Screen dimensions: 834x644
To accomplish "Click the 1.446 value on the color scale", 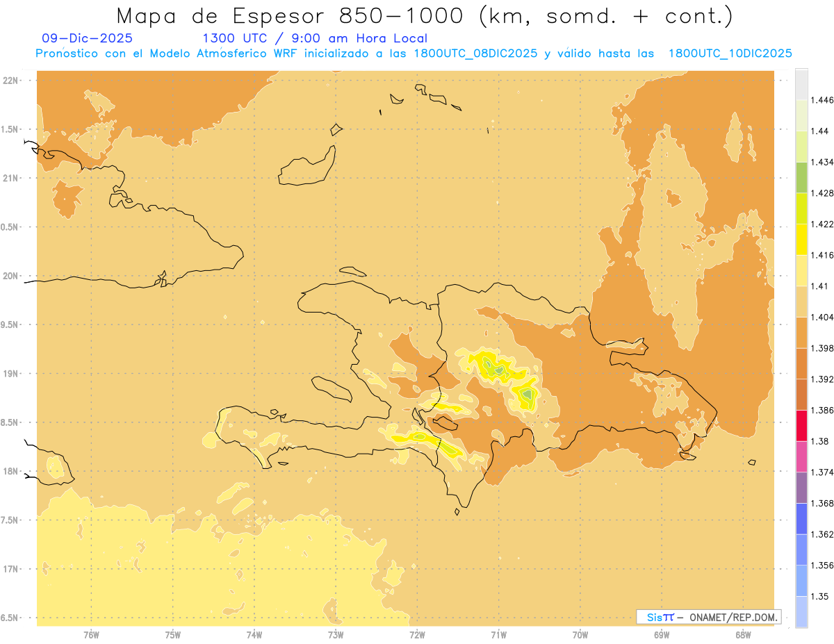I will (x=821, y=100).
